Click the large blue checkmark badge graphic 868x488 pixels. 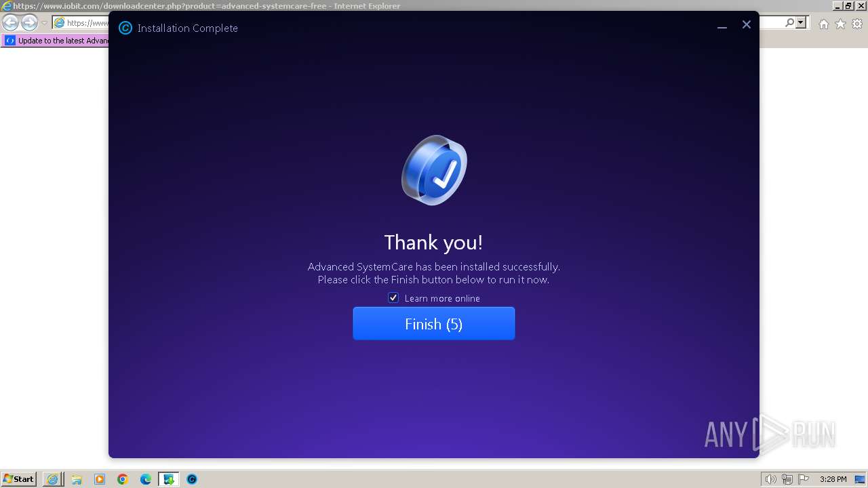(434, 169)
